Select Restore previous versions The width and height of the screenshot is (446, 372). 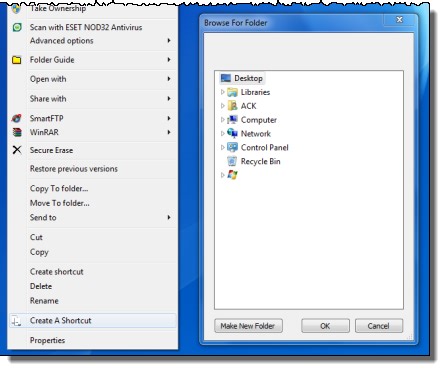point(74,169)
